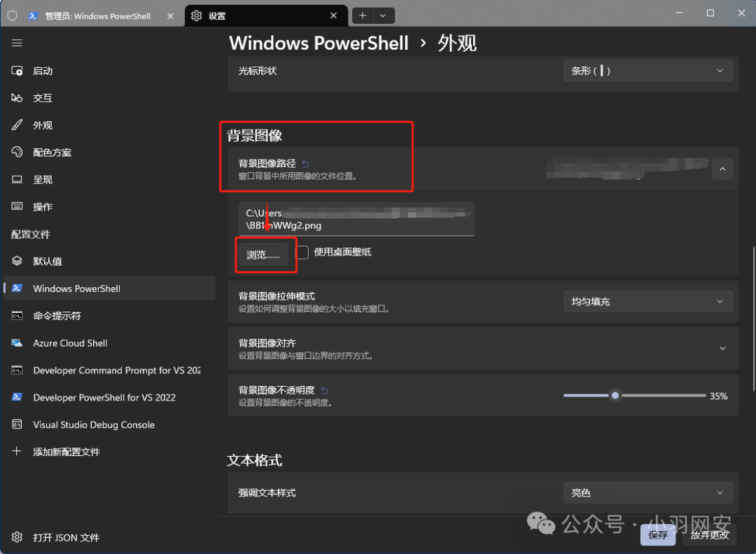Click the 默认值 layers icon
This screenshot has width=756, height=554.
17,261
